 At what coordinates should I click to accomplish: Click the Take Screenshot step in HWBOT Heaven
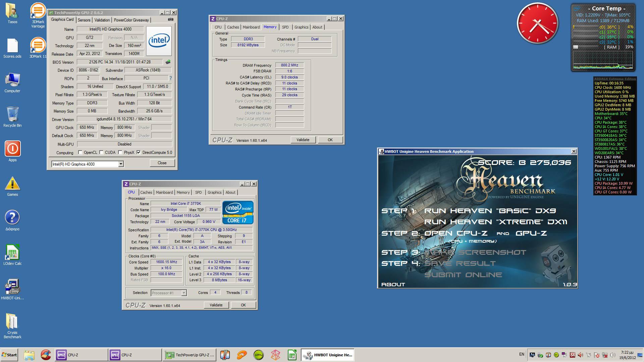pos(475,252)
